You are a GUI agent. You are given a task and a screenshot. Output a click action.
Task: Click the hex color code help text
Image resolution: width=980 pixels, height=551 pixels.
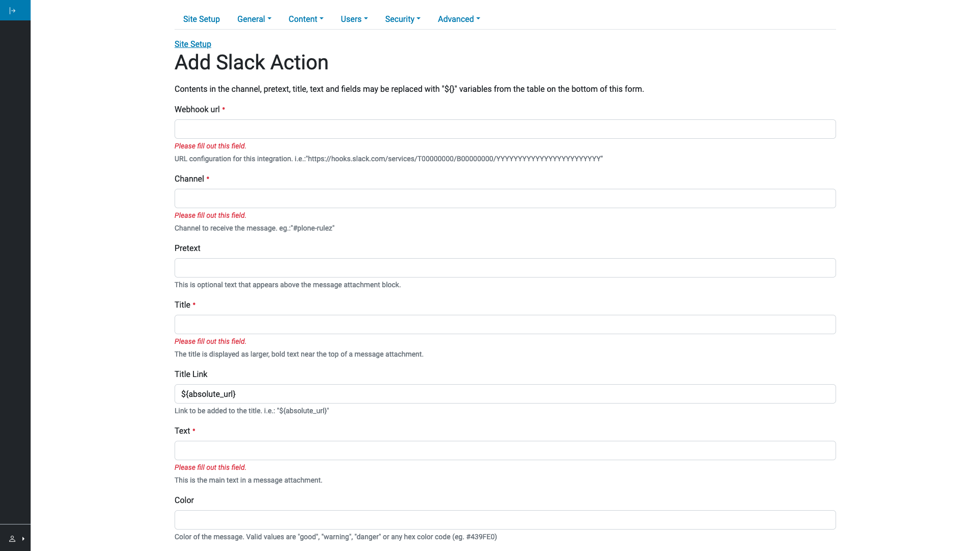click(x=336, y=537)
